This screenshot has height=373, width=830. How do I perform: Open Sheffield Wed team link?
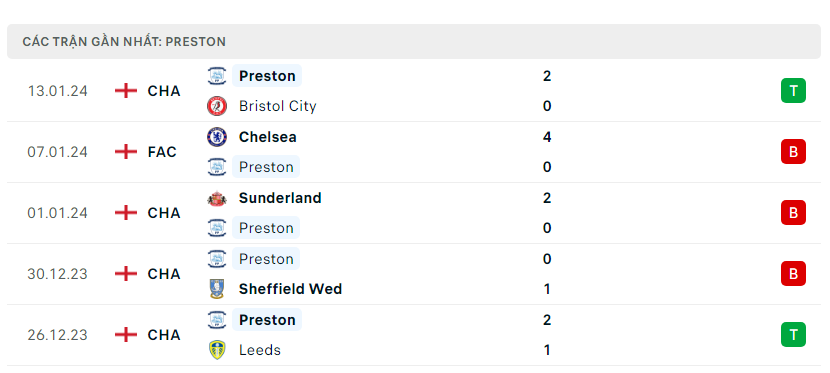point(290,289)
